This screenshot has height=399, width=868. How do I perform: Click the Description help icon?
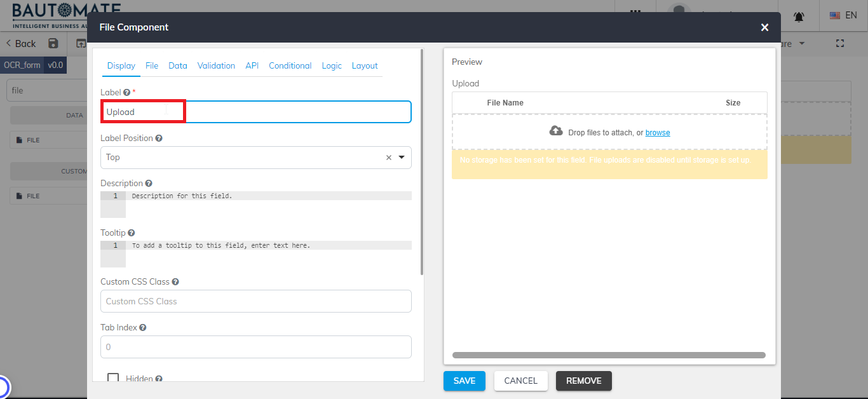[x=149, y=184]
